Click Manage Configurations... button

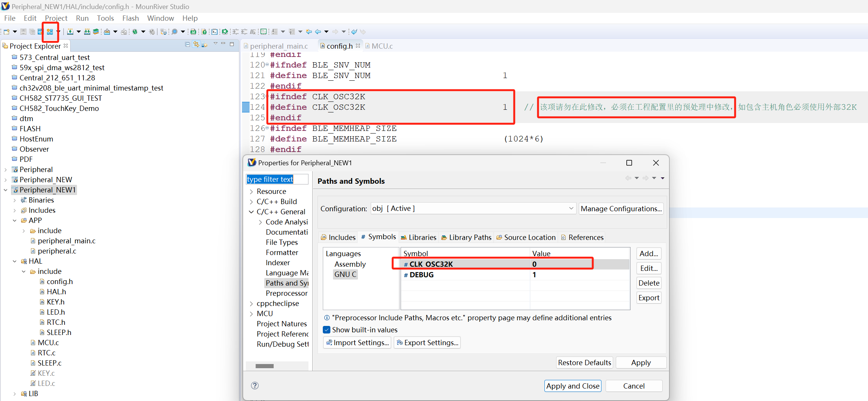(x=621, y=209)
